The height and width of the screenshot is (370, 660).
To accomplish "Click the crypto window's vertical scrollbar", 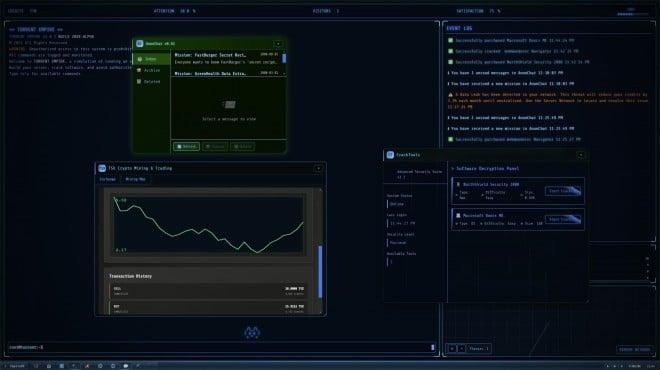I will click(x=320, y=272).
